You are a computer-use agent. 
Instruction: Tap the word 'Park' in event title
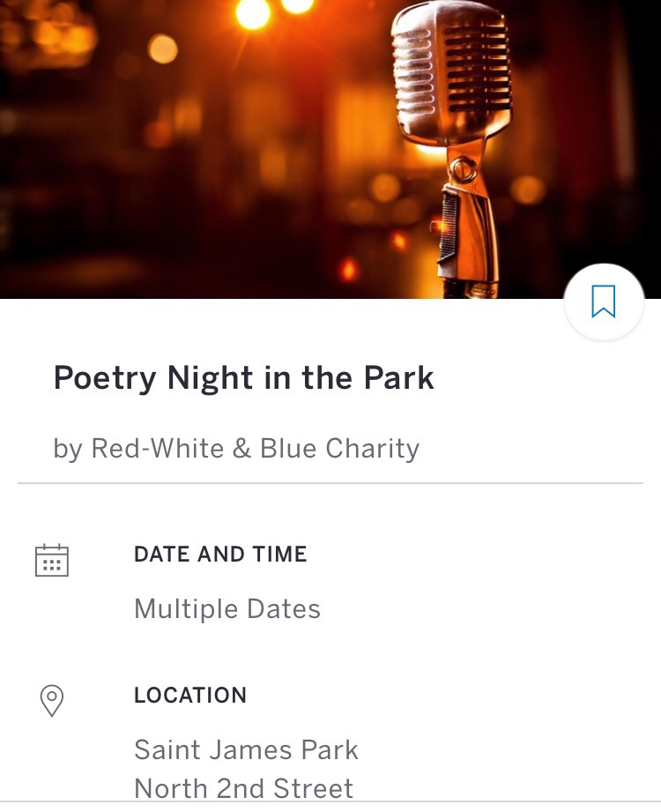pos(398,378)
